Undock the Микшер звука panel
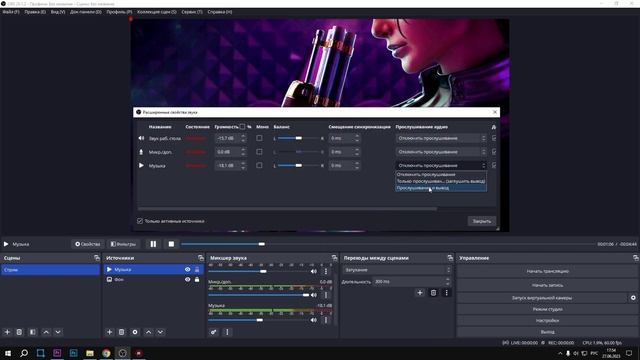 (x=334, y=258)
